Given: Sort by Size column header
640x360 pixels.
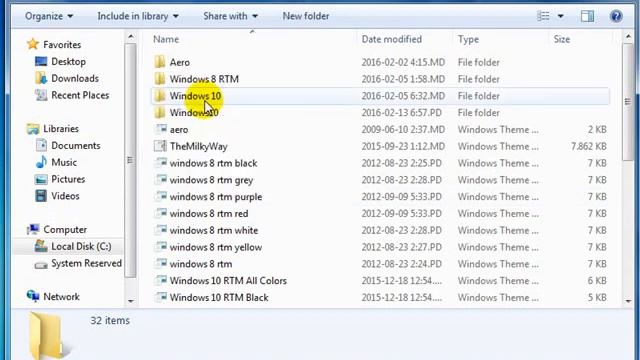Looking at the screenshot, I should point(562,39).
